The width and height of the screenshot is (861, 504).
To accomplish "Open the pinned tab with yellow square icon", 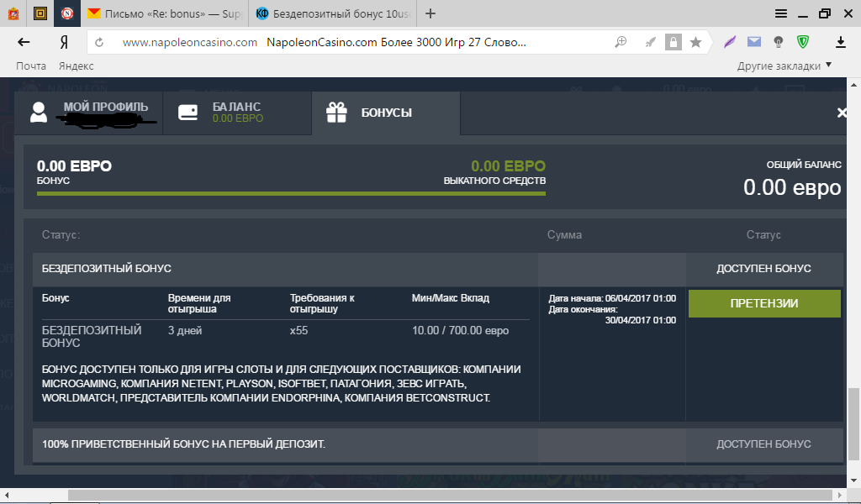I will (x=40, y=13).
